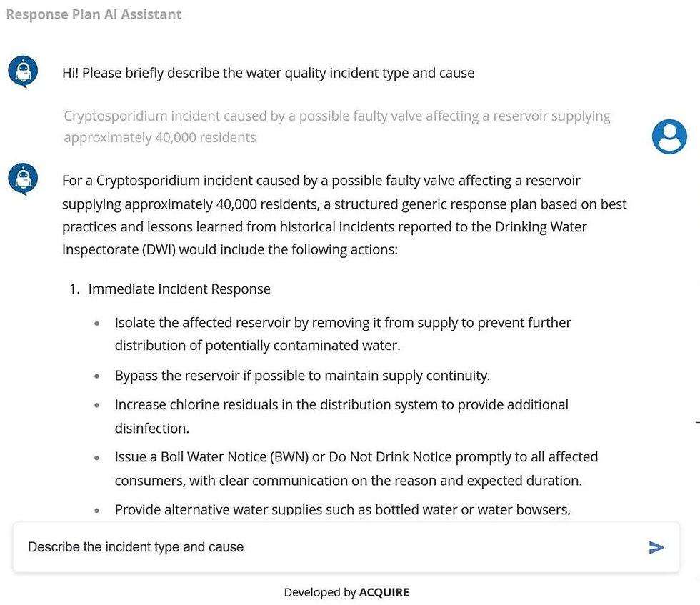Image resolution: width=700 pixels, height=605 pixels.
Task: Click the send arrow icon
Action: [x=656, y=548]
